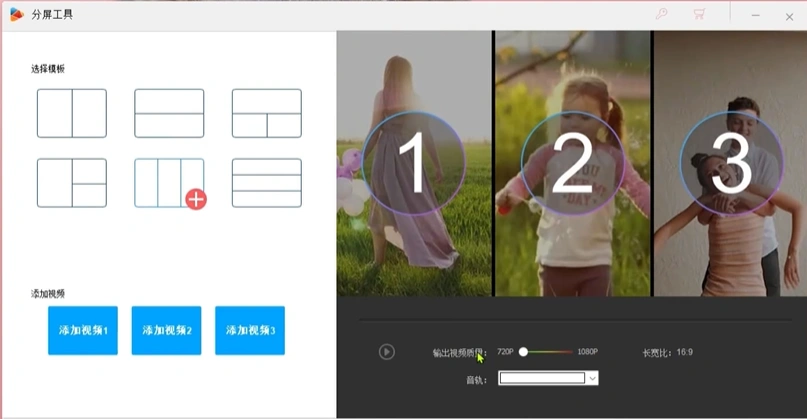
Task: Click the output video quality slider handle
Action: click(x=523, y=352)
